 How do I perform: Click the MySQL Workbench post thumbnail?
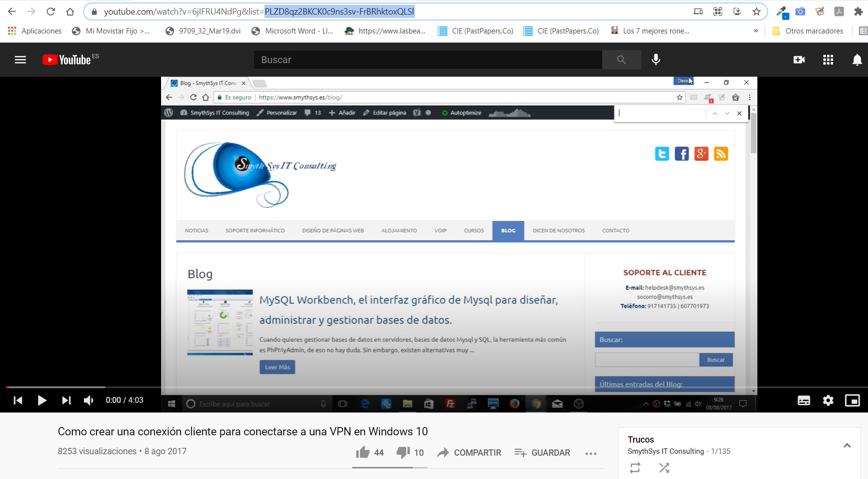tap(220, 322)
